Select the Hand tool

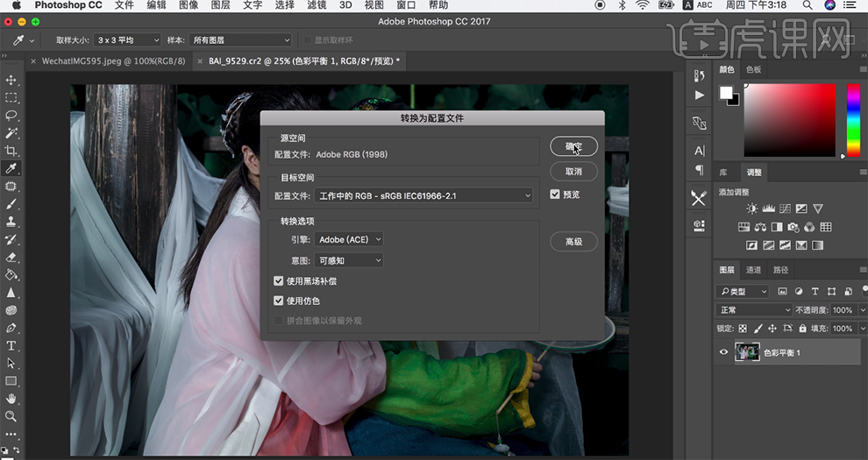tap(11, 399)
